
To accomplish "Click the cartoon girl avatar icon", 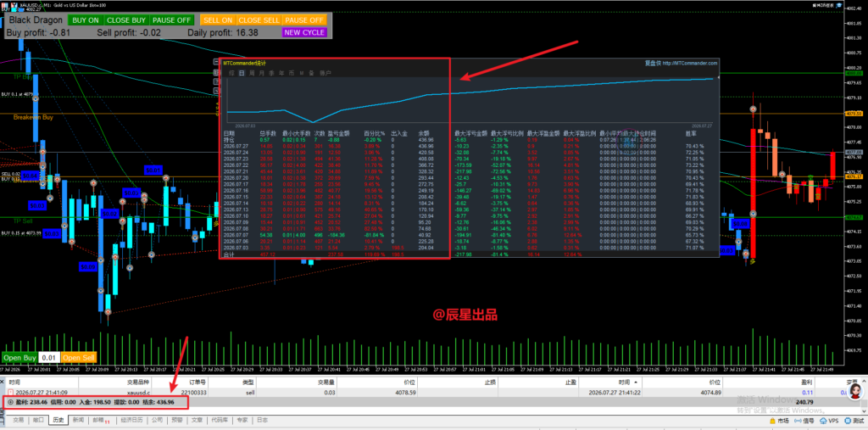I will tap(855, 391).
